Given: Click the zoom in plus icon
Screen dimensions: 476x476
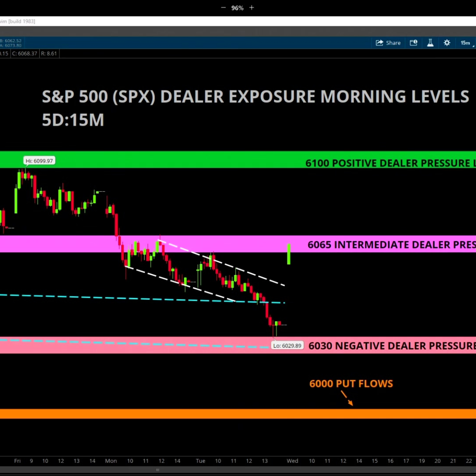Looking at the screenshot, I should pos(251,8).
